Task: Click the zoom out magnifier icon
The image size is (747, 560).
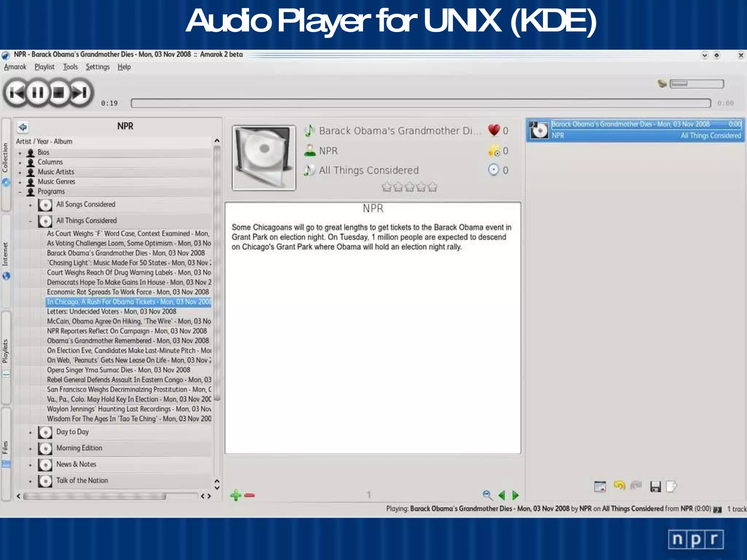Action: (x=487, y=495)
